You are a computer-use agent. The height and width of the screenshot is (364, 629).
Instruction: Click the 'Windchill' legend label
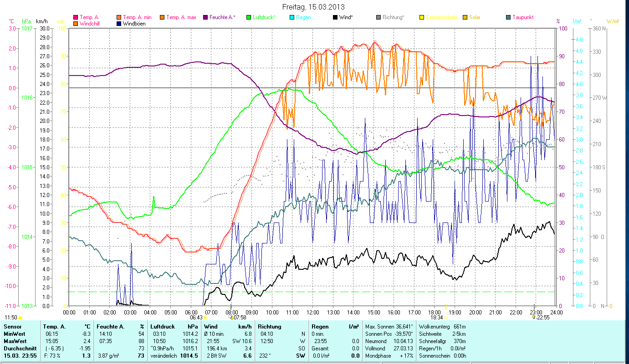point(90,24)
